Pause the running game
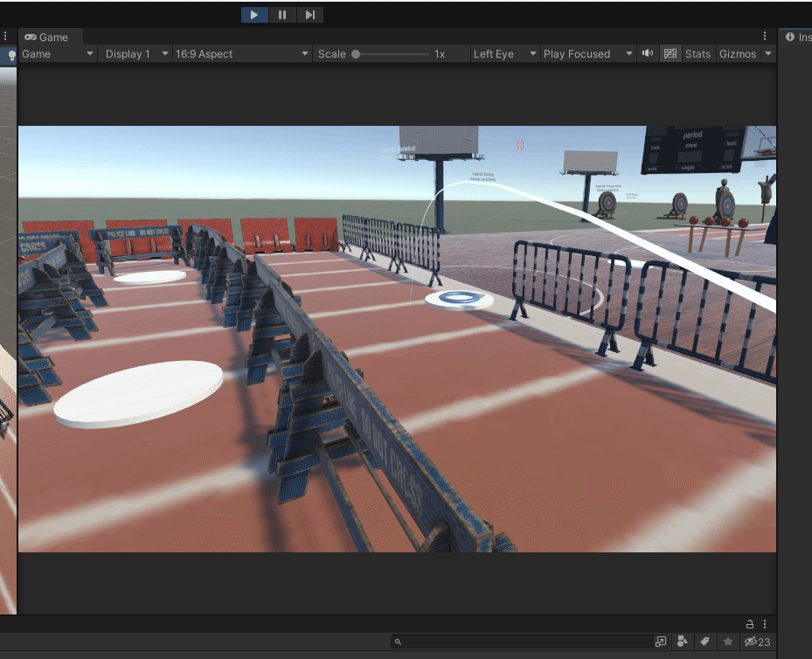 pyautogui.click(x=282, y=14)
